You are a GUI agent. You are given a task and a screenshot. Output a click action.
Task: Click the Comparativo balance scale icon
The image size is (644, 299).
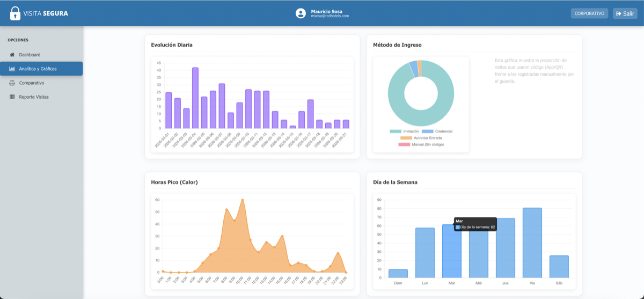pos(12,83)
